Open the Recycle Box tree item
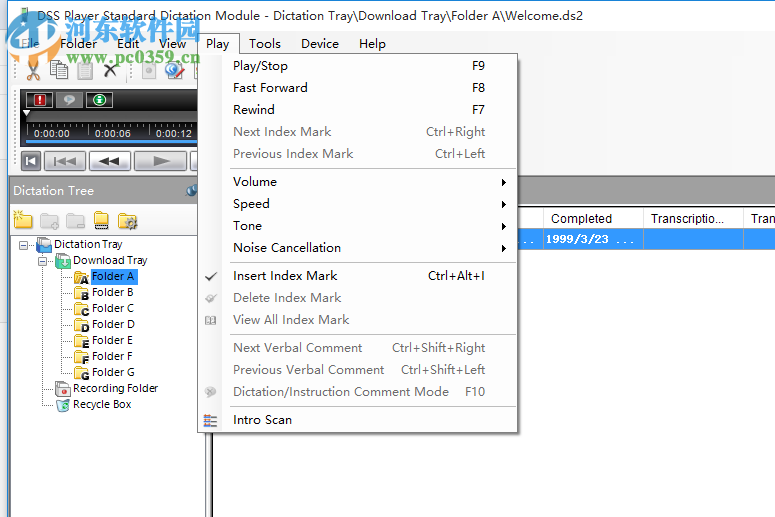The height and width of the screenshot is (517, 775). pyautogui.click(x=102, y=404)
